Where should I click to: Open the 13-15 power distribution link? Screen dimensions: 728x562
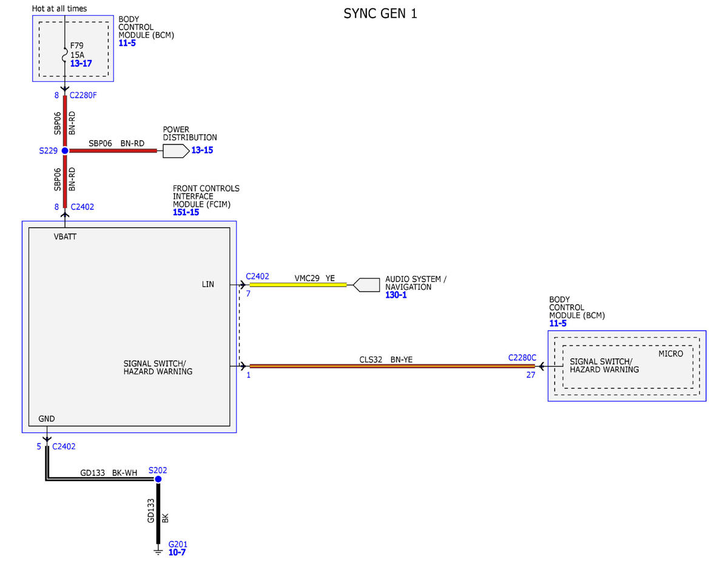[x=202, y=150]
